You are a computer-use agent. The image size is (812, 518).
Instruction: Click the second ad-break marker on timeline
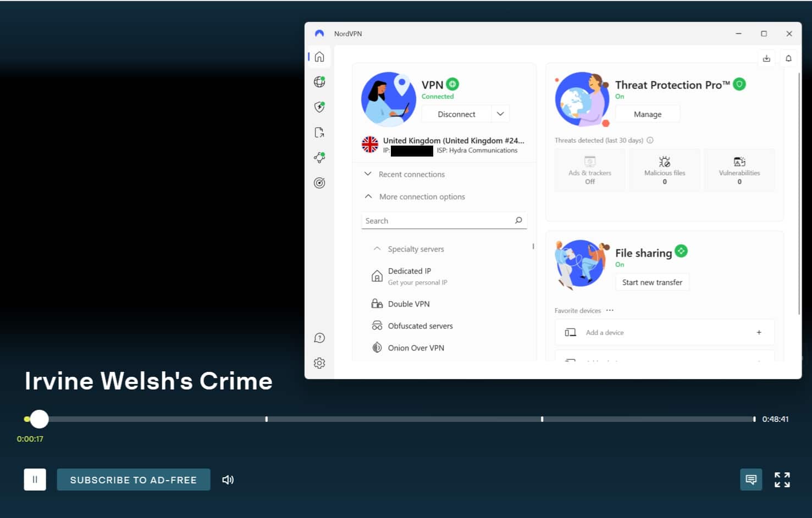[x=542, y=419]
